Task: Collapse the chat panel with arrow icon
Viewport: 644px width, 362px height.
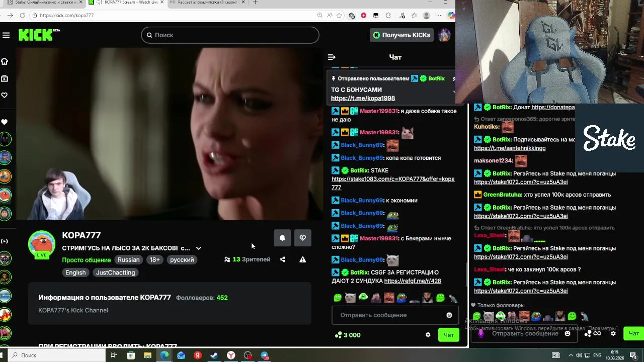Action: tap(331, 57)
